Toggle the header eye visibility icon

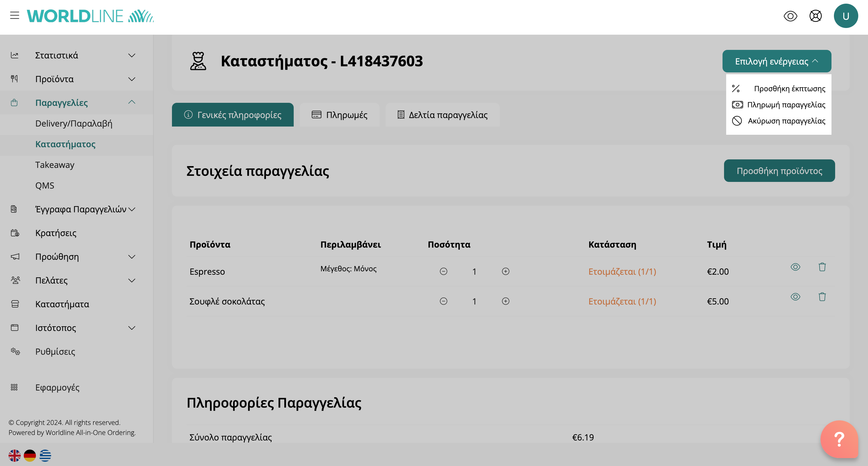pos(790,16)
